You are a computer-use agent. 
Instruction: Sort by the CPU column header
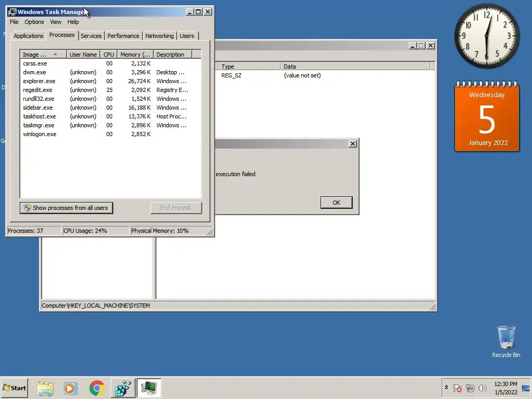pyautogui.click(x=109, y=54)
